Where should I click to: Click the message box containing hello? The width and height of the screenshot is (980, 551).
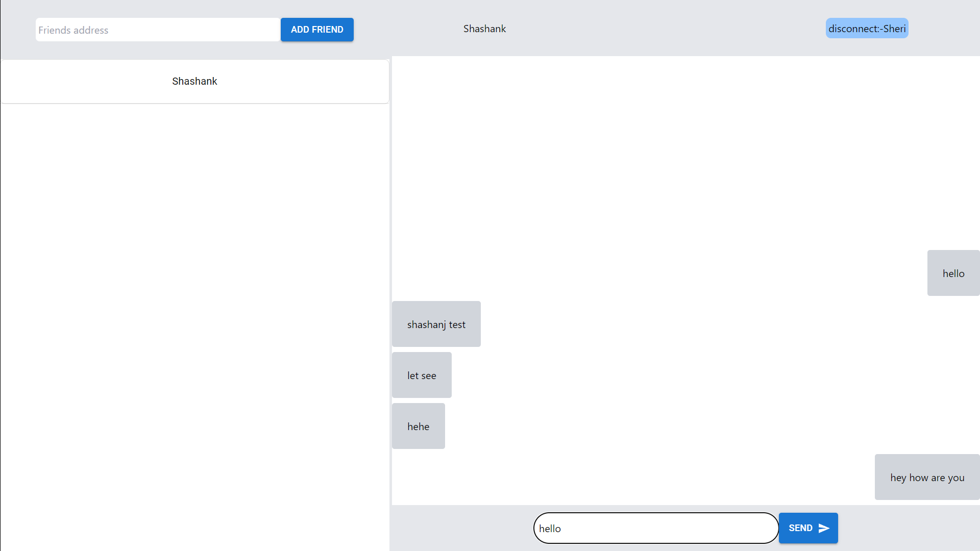tap(655, 528)
